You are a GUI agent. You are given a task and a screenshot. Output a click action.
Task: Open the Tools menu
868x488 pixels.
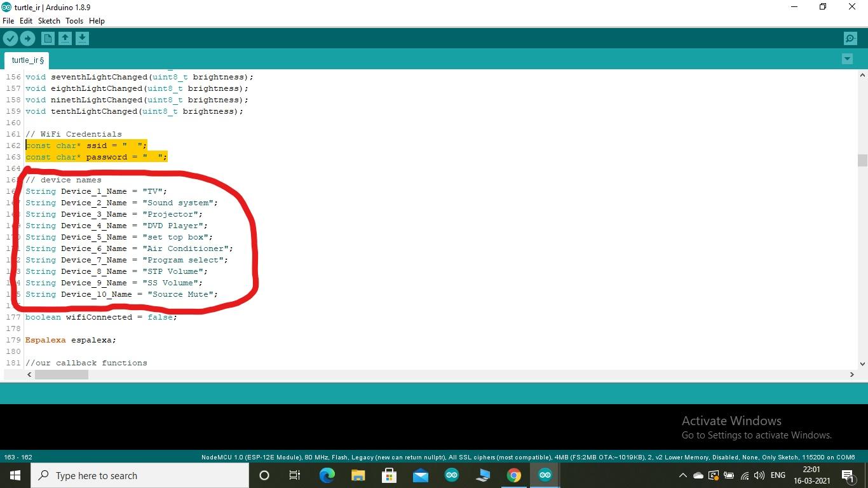(x=74, y=20)
